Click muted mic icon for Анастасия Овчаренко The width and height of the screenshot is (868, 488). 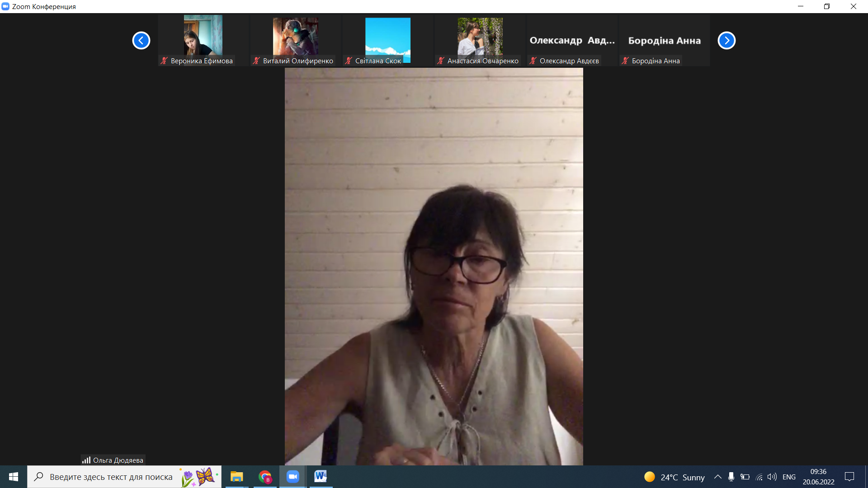tap(441, 61)
